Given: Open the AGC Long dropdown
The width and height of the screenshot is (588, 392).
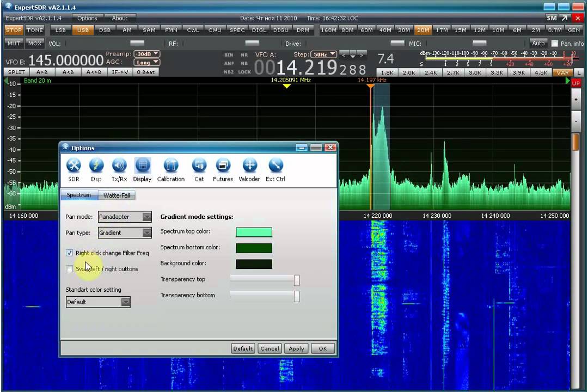Looking at the screenshot, I should point(146,63).
